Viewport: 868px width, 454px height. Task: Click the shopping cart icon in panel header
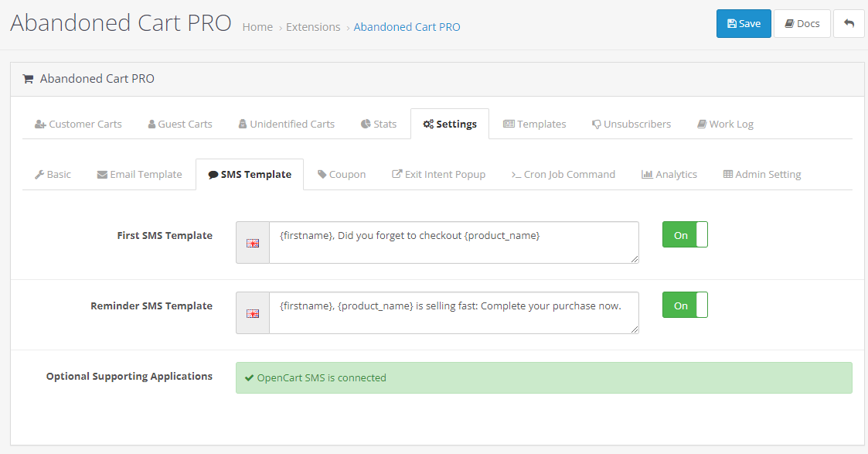pos(28,79)
